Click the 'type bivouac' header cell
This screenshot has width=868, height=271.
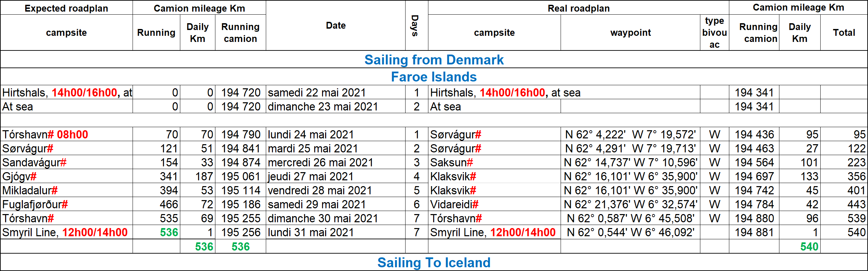pos(714,33)
